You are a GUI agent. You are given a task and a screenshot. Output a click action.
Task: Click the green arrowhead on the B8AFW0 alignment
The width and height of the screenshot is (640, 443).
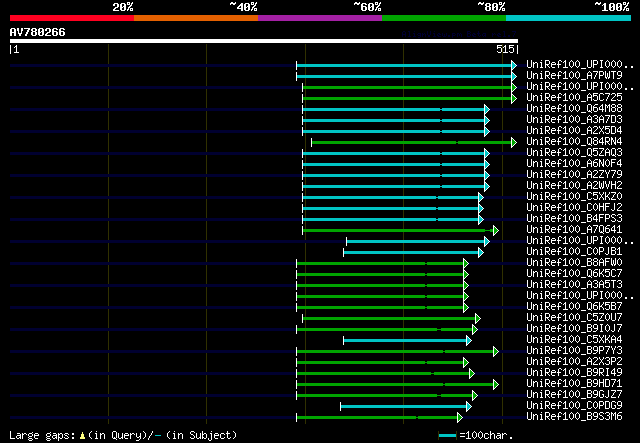coord(466,263)
